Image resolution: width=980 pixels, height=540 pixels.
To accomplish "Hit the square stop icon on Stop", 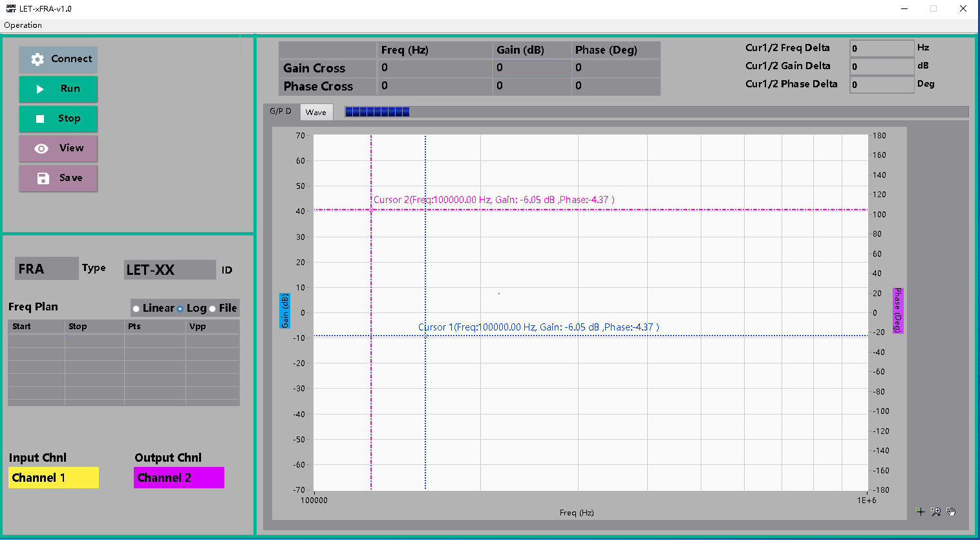I will coord(40,119).
